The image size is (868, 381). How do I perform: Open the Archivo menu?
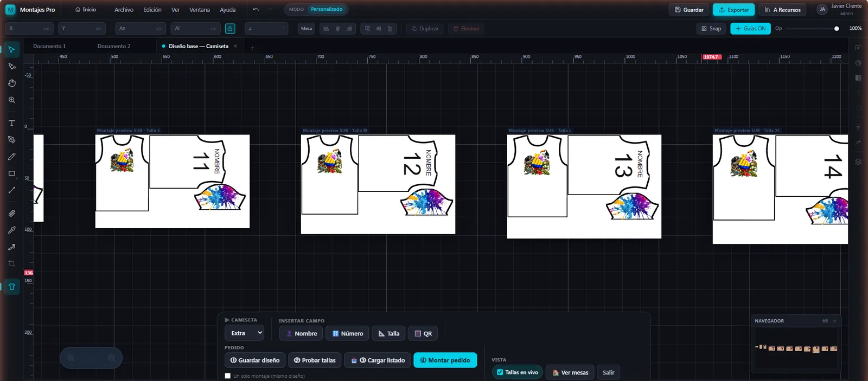124,10
